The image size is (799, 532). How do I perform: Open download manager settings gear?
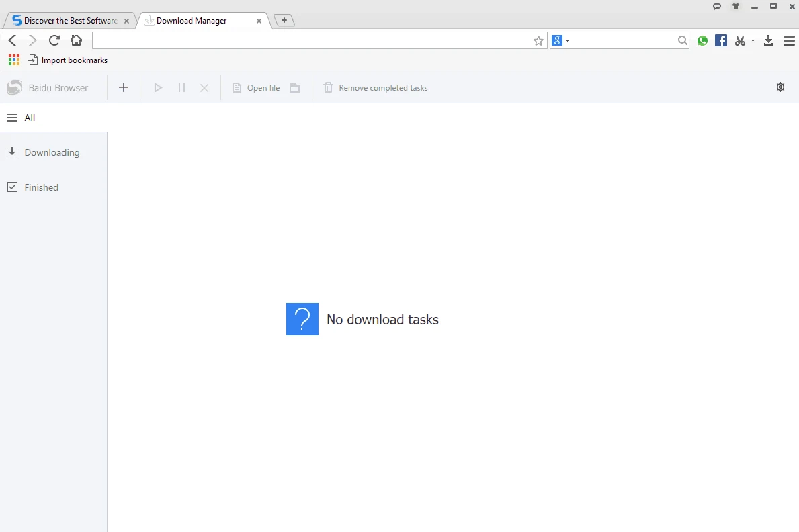point(780,87)
